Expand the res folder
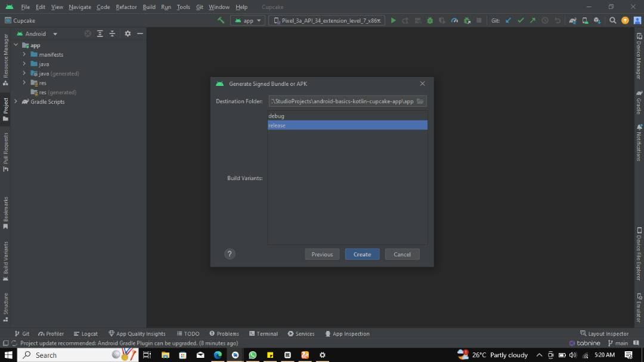 [24, 83]
